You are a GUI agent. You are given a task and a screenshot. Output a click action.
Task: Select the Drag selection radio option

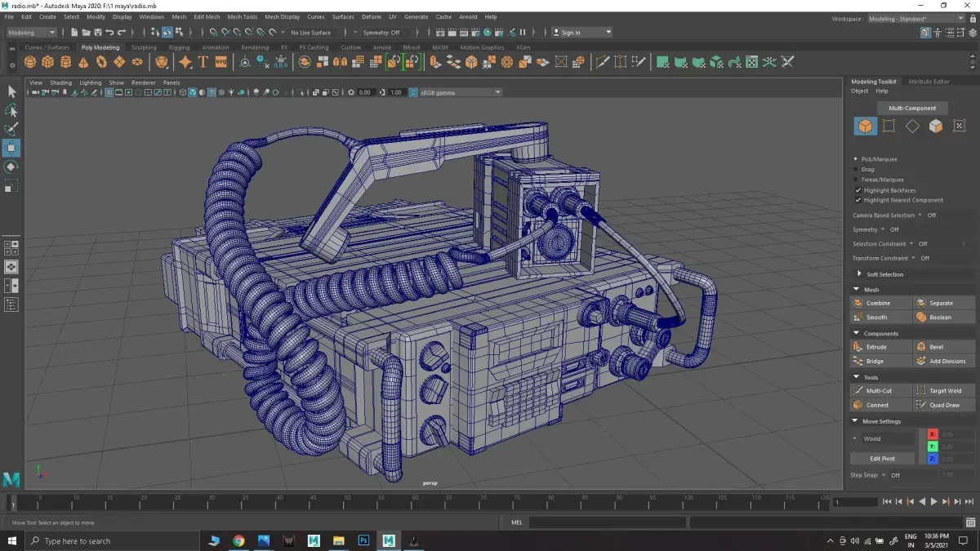856,170
